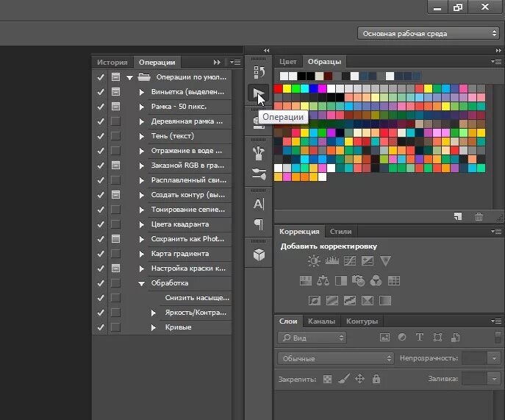Filter layers by smart object icon
505x420 pixels.
[x=455, y=337]
